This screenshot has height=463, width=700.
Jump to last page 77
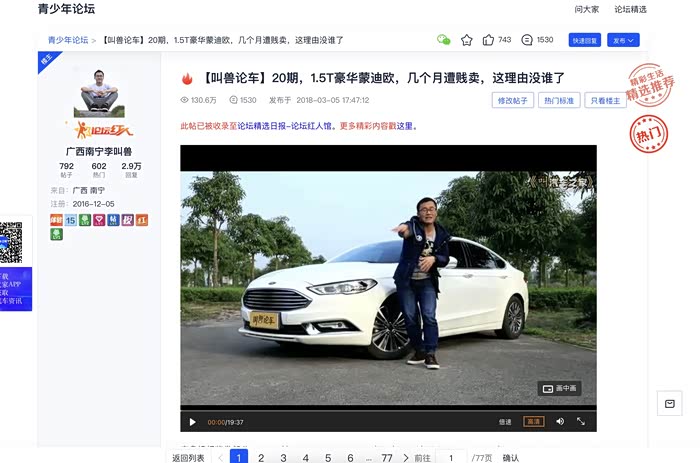click(x=387, y=458)
